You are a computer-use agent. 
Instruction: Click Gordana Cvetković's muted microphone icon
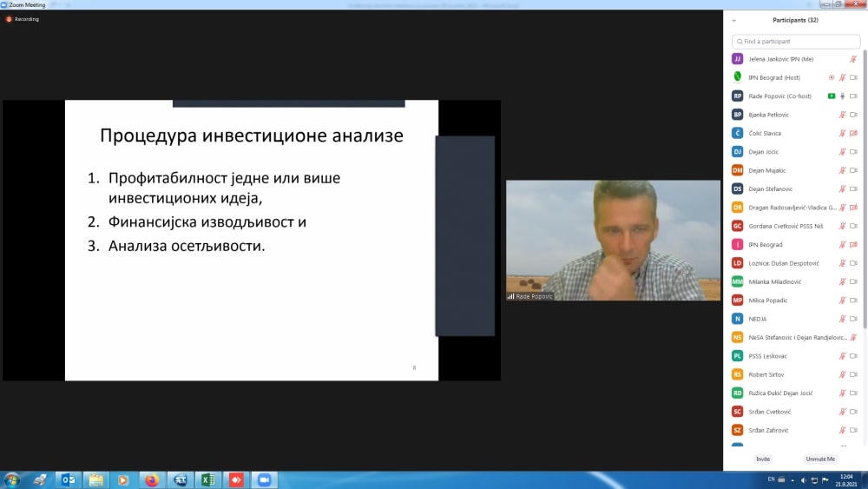(843, 226)
